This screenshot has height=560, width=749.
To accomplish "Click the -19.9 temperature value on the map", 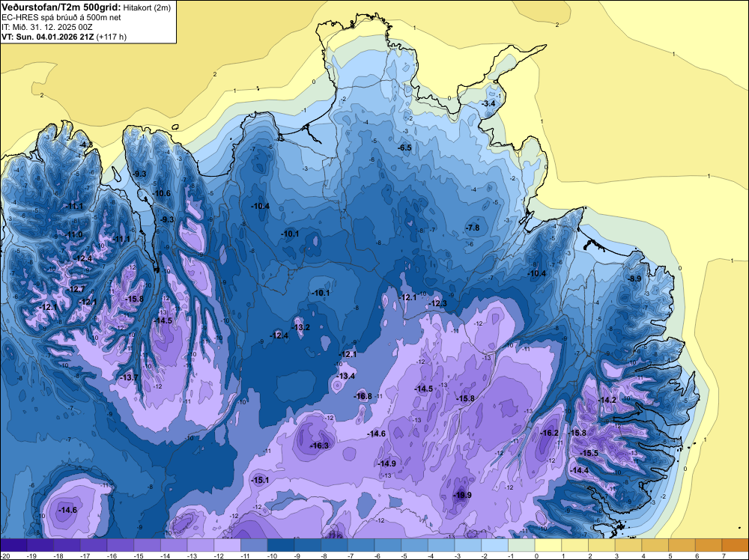I will pos(462,495).
